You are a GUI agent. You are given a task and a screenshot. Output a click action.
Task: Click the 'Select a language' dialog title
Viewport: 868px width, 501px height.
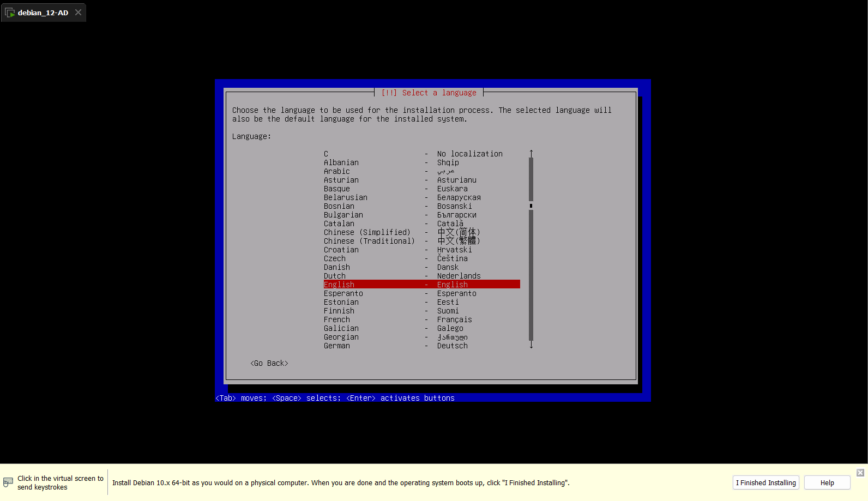tap(429, 93)
